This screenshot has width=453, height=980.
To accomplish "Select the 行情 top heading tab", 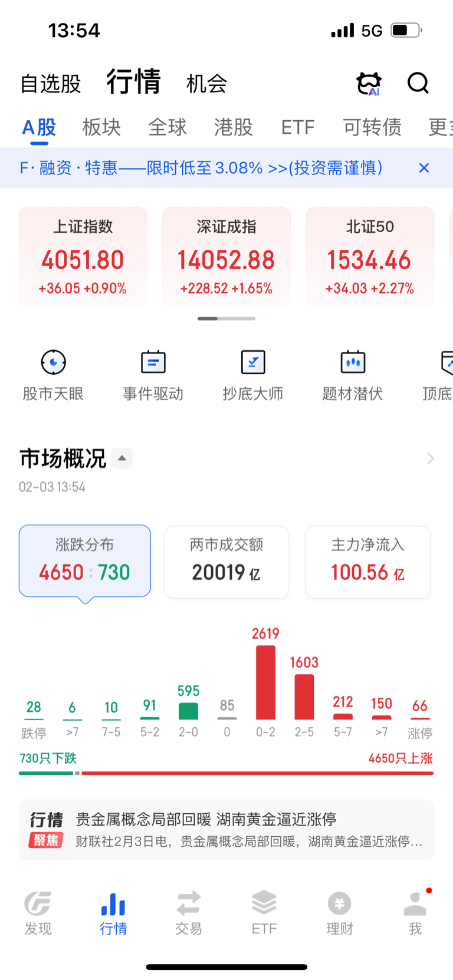I will (134, 81).
